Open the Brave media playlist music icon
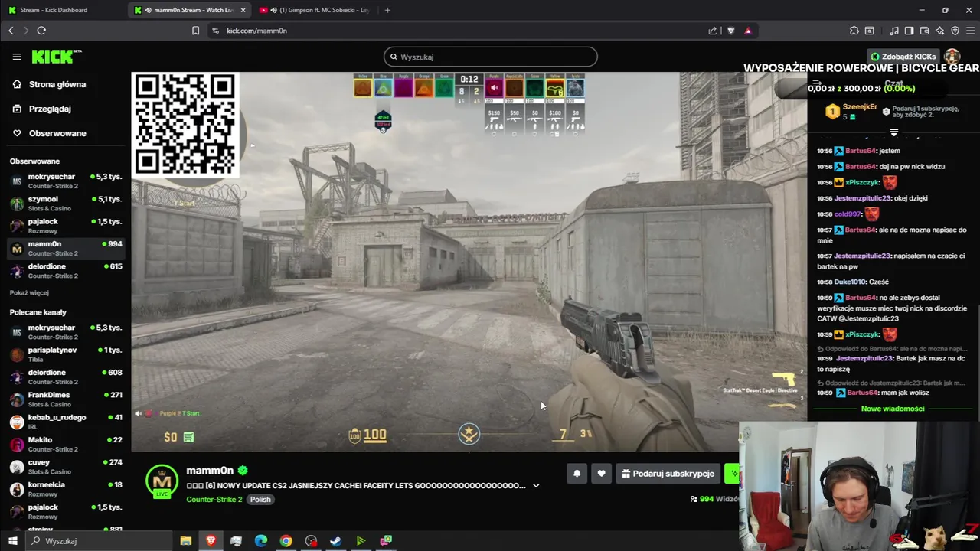Viewport: 980px width, 551px height. click(893, 31)
